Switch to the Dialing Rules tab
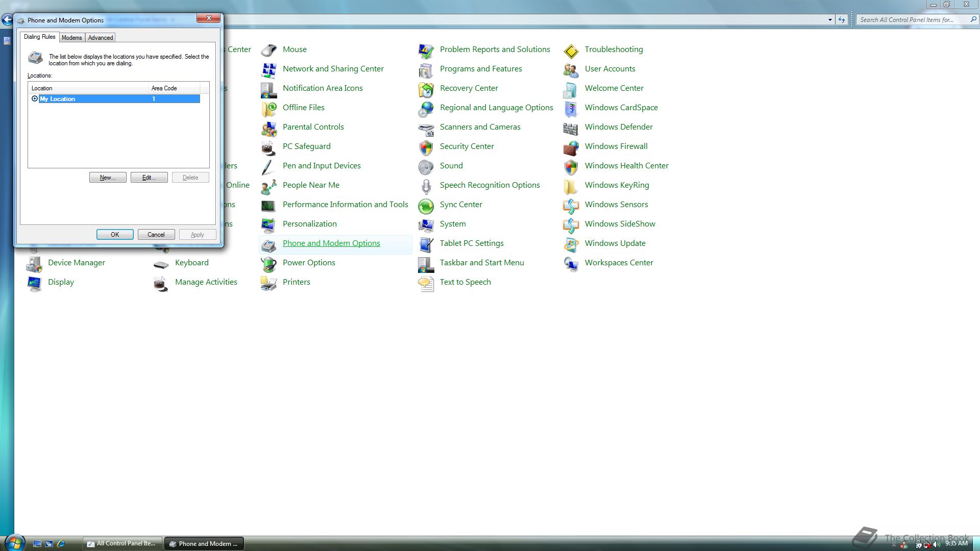980x551 pixels. (40, 37)
